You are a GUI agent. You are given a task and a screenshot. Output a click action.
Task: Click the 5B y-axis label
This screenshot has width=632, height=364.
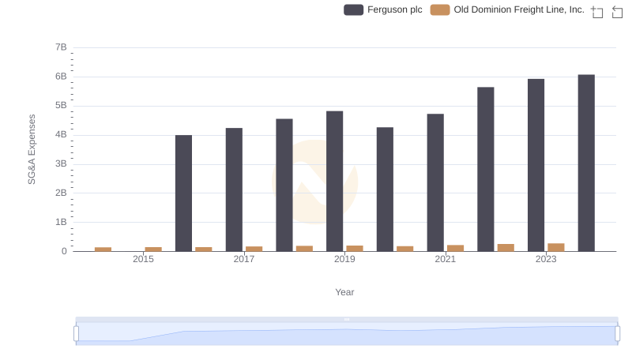61,106
